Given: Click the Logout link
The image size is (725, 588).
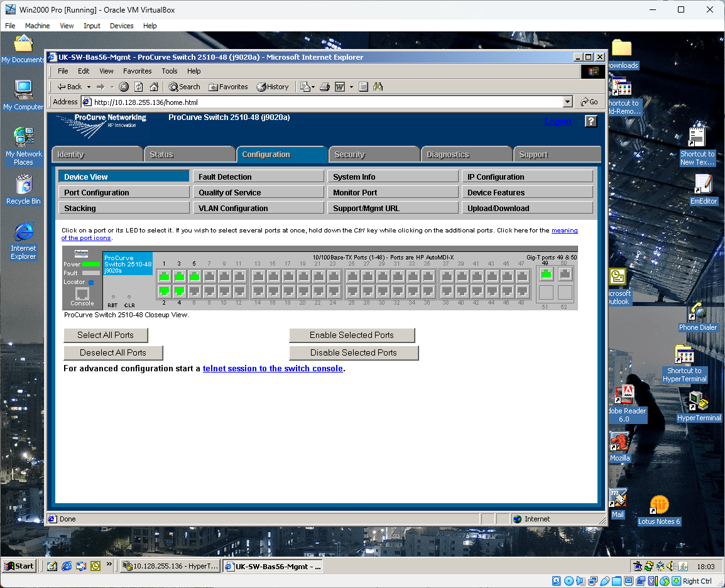Looking at the screenshot, I should pos(558,122).
